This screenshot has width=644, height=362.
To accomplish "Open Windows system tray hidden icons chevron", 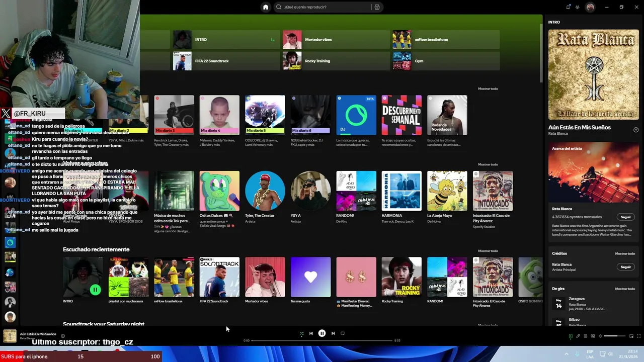I will click(566, 354).
